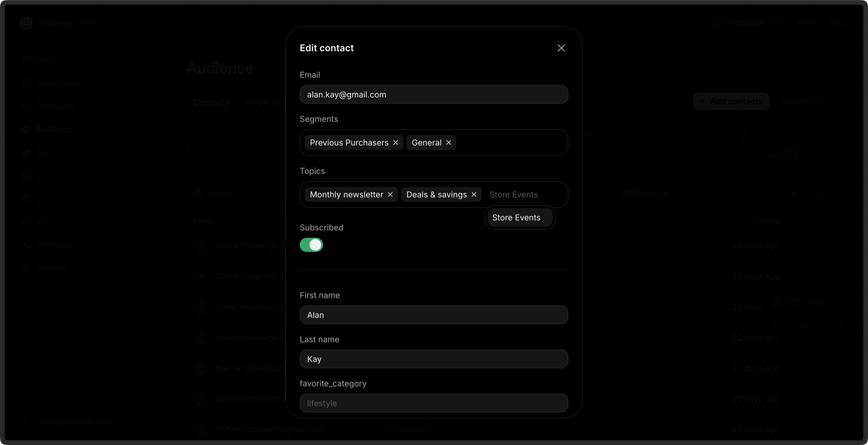
Task: Select the Domains globe icon
Action: tap(26, 175)
